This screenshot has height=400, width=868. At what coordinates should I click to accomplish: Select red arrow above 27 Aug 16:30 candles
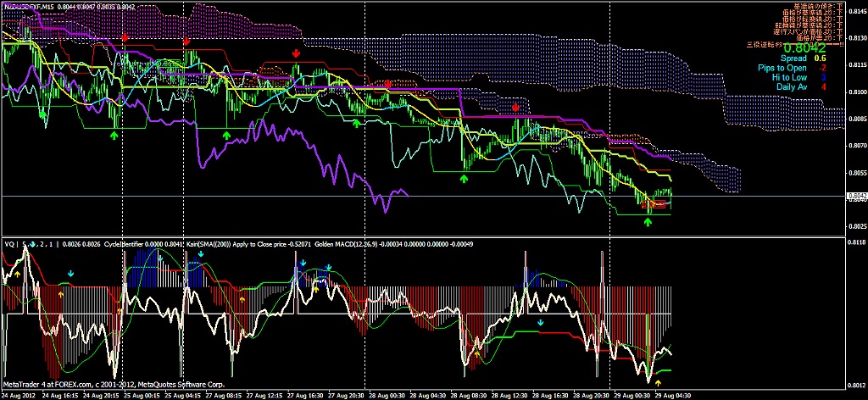(296, 54)
